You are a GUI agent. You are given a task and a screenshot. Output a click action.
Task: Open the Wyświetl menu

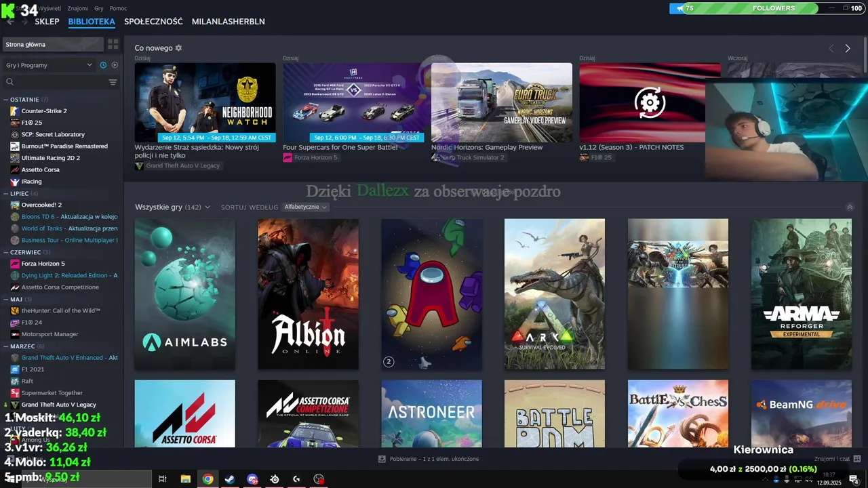(x=49, y=8)
